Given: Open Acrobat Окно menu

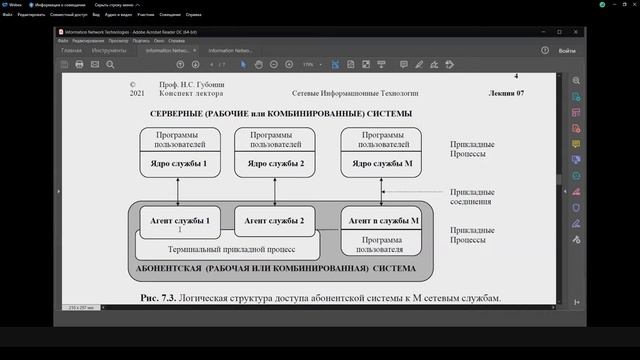Looking at the screenshot, I should click(159, 41).
